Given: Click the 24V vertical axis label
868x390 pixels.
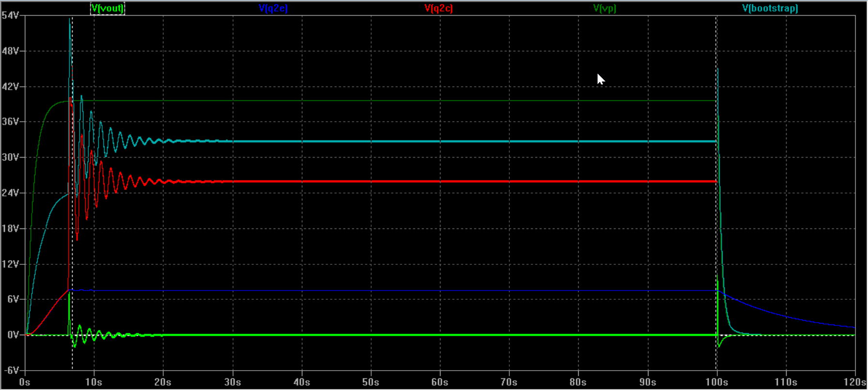Looking at the screenshot, I should click(x=10, y=193).
